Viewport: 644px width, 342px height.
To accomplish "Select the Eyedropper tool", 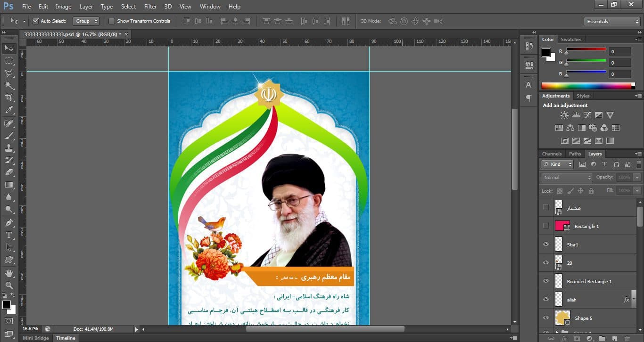I will pyautogui.click(x=9, y=110).
